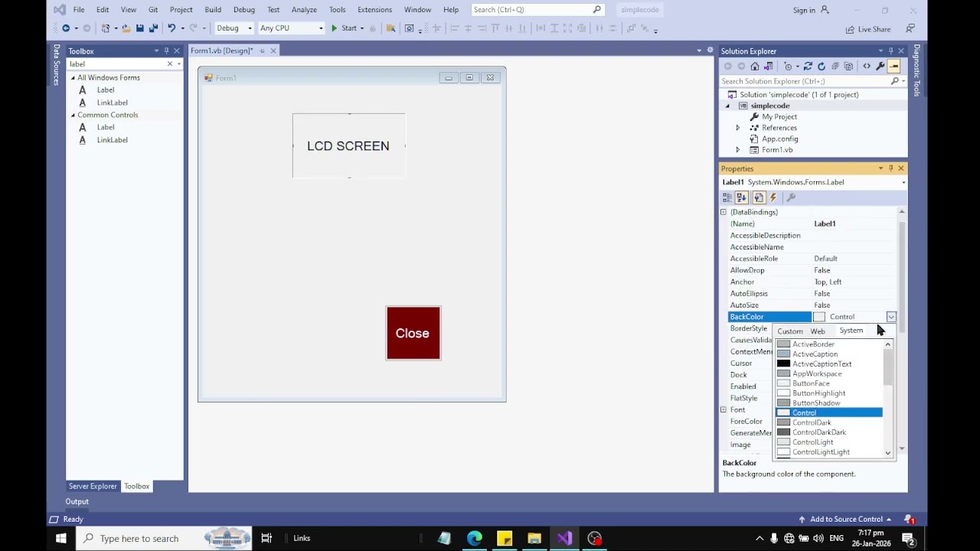Click the Save All icon
Image resolution: width=980 pixels, height=551 pixels.
[x=153, y=28]
